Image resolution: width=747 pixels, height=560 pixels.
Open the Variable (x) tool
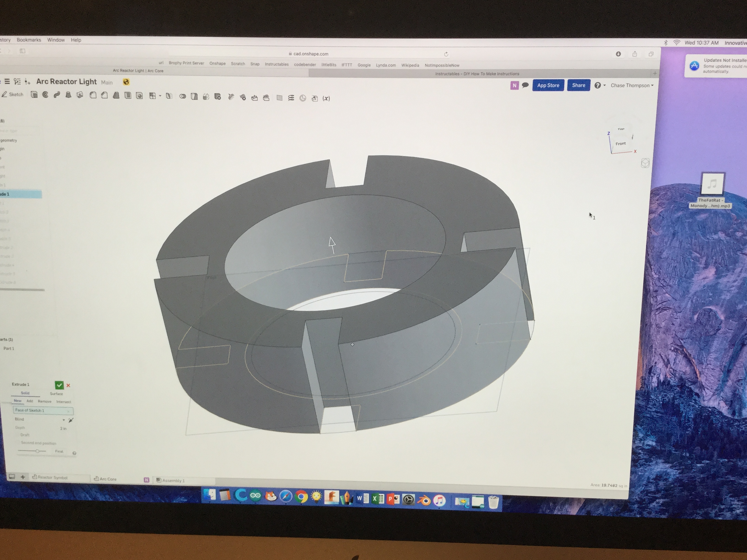(326, 99)
